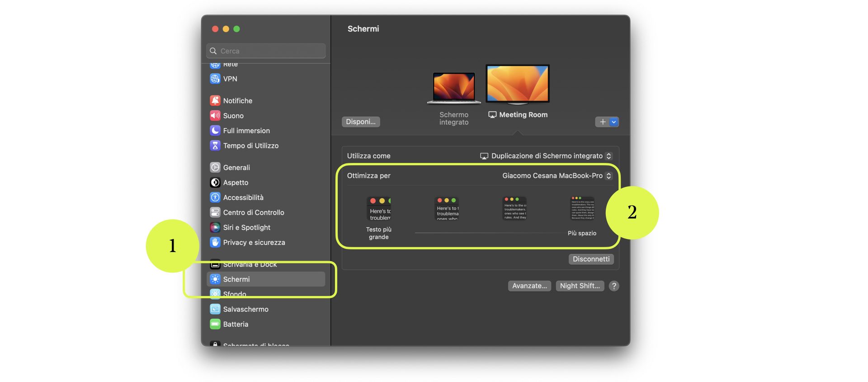Open Full immersion moon icon
The image size is (868, 382).
pos(215,130)
